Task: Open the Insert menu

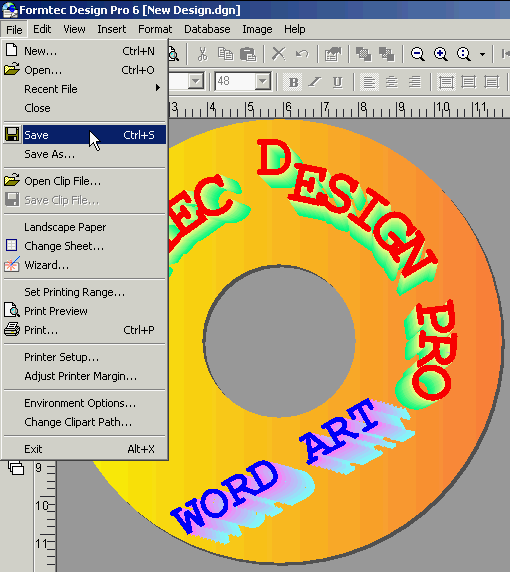Action: click(112, 29)
